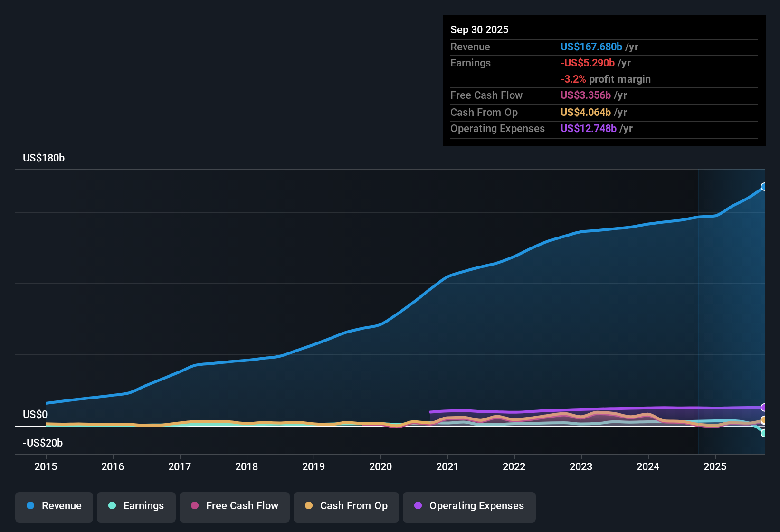The width and height of the screenshot is (780, 532).
Task: Click the pink Free Cash Flow legend dot
Action: click(194, 506)
